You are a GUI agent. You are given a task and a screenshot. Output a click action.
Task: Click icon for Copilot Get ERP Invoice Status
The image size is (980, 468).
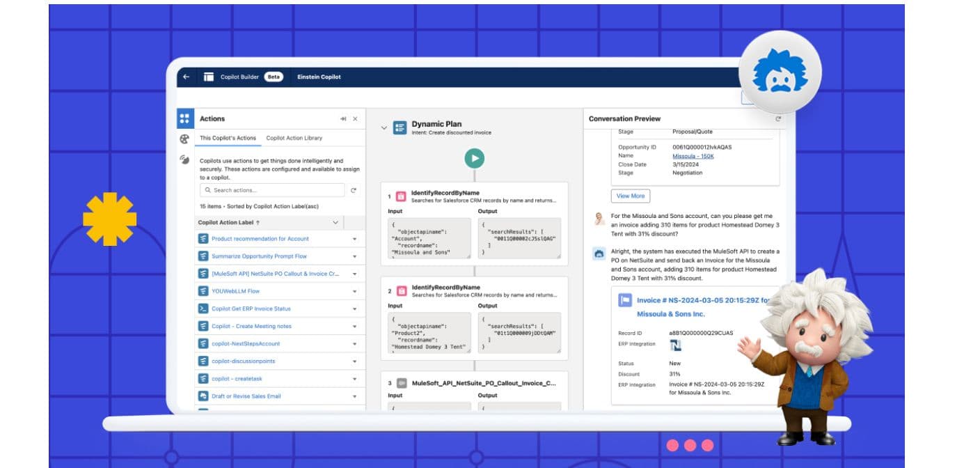pos(203,309)
